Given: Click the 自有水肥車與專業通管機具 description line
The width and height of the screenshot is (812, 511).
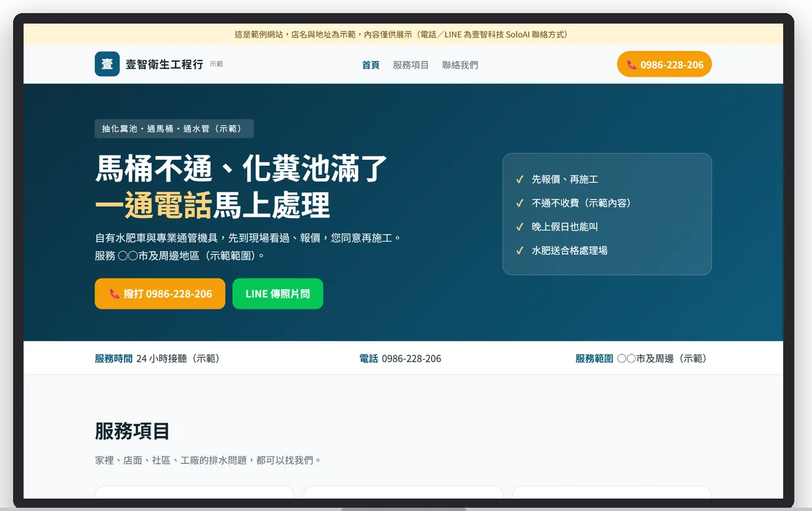Looking at the screenshot, I should pyautogui.click(x=248, y=238).
